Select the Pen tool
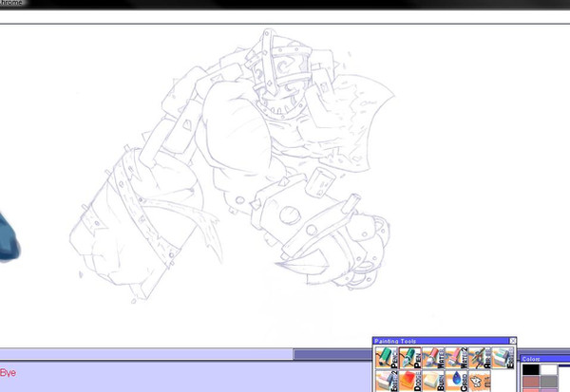The width and height of the screenshot is (570, 392). pos(409,357)
